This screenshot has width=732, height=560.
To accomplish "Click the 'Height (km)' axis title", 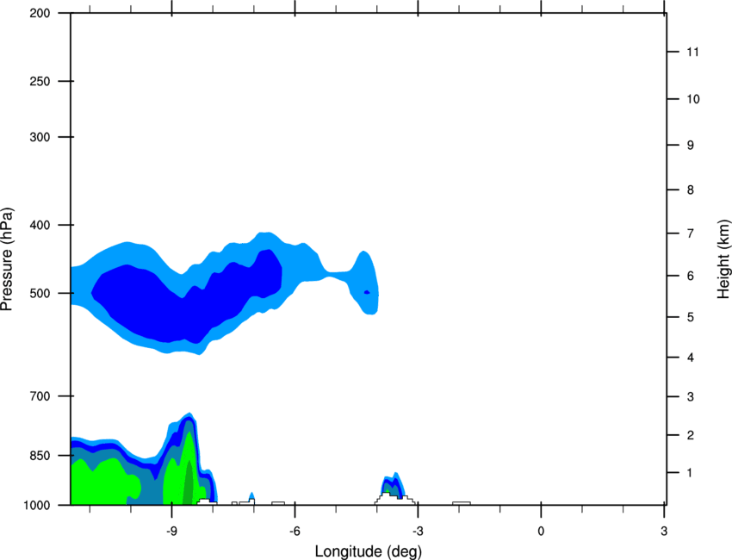I will click(723, 258).
